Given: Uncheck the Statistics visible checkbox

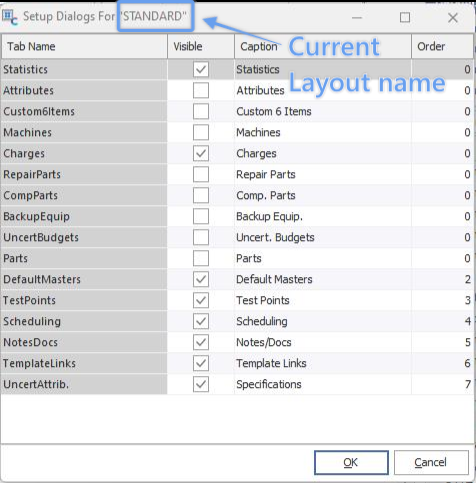Looking at the screenshot, I should coord(201,69).
